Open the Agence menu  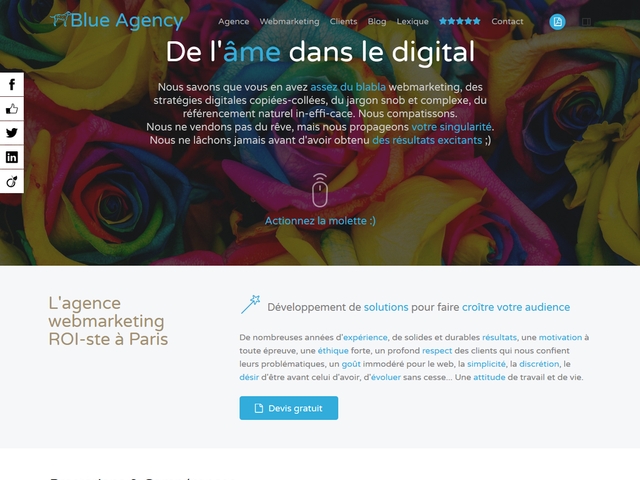(233, 22)
